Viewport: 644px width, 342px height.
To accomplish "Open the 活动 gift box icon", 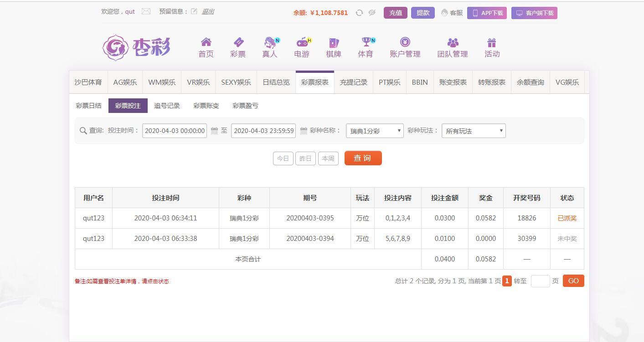I will 491,42.
